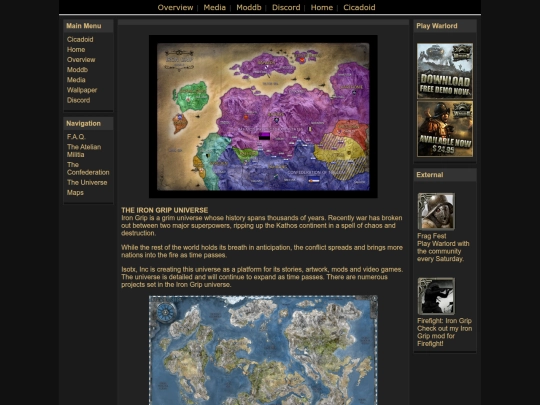
Task: Open the F.A.Q. link under Navigation
Action: coord(76,137)
